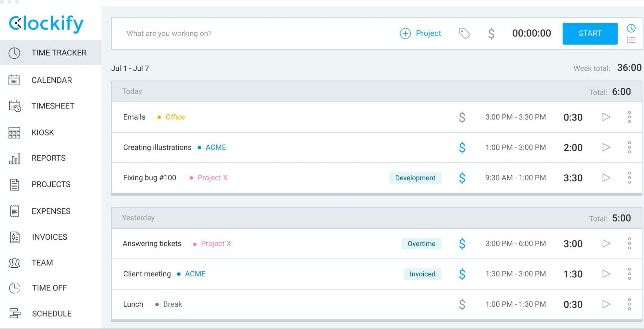Switch to manual mode list icon
The width and height of the screenshot is (644, 329).
coord(631,40)
